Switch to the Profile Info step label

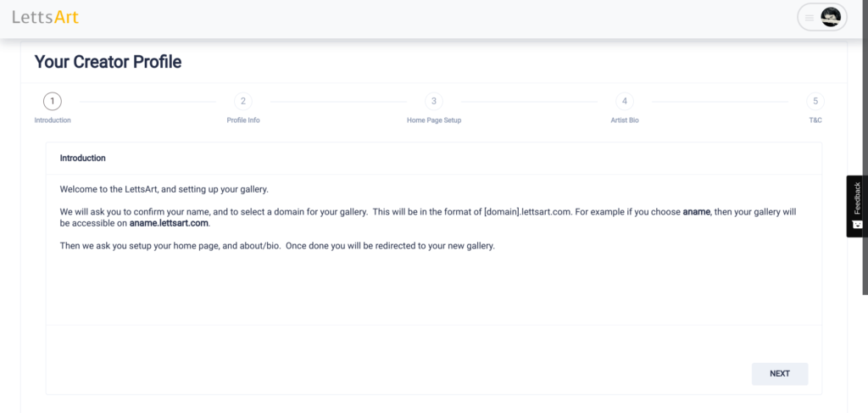click(x=243, y=120)
